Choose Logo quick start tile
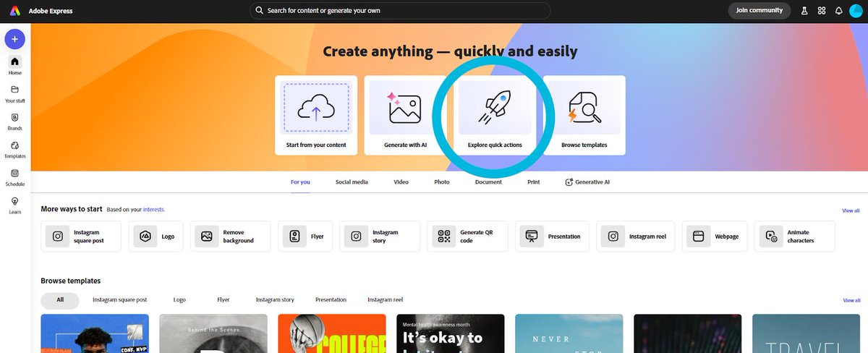The height and width of the screenshot is (353, 868). pos(156,237)
